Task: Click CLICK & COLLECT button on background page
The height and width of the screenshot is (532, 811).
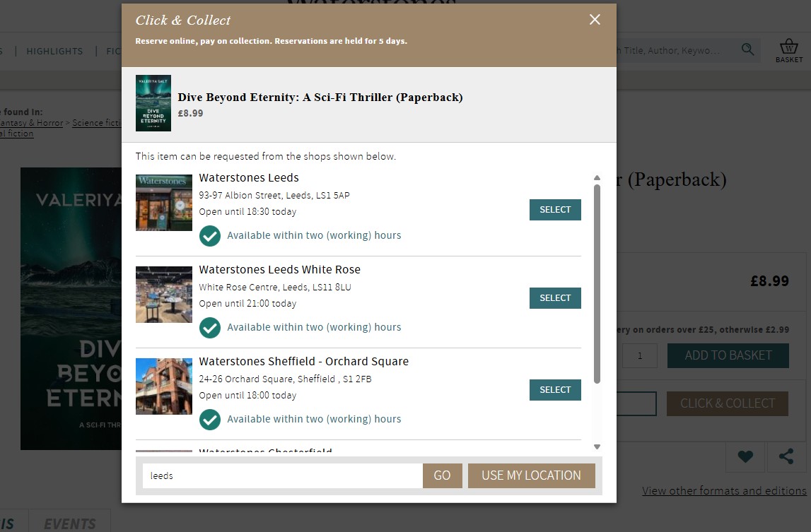Action: (727, 404)
